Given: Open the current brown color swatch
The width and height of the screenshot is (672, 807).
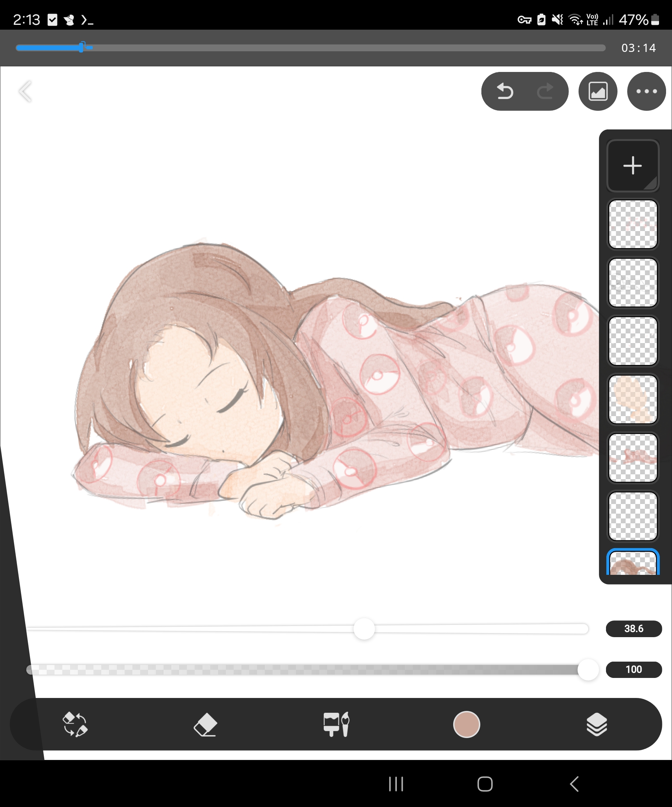Looking at the screenshot, I should coord(467,724).
